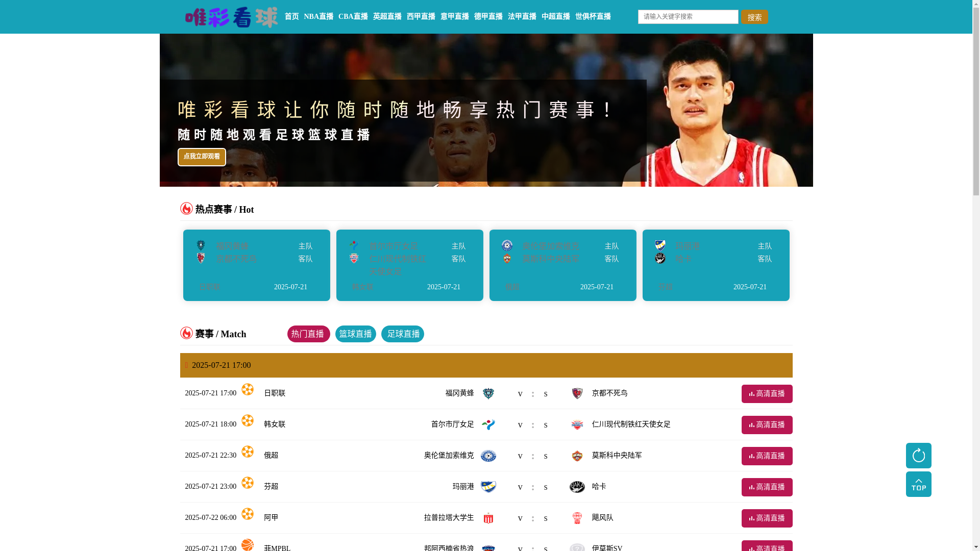Click 仁川现代制铁红天使女足 crest in match list
Screen dimensions: 980x551
click(577, 424)
